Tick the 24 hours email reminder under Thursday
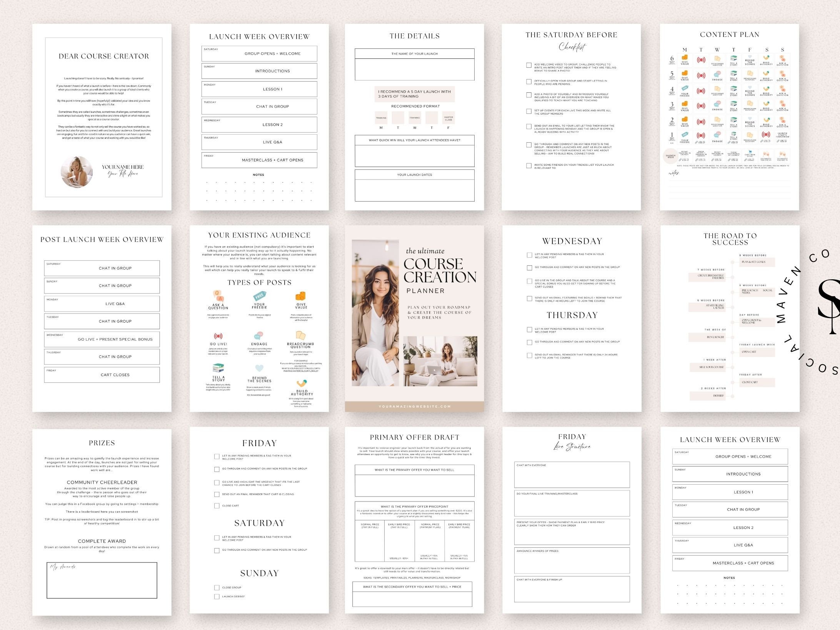This screenshot has width=840, height=630. [530, 356]
